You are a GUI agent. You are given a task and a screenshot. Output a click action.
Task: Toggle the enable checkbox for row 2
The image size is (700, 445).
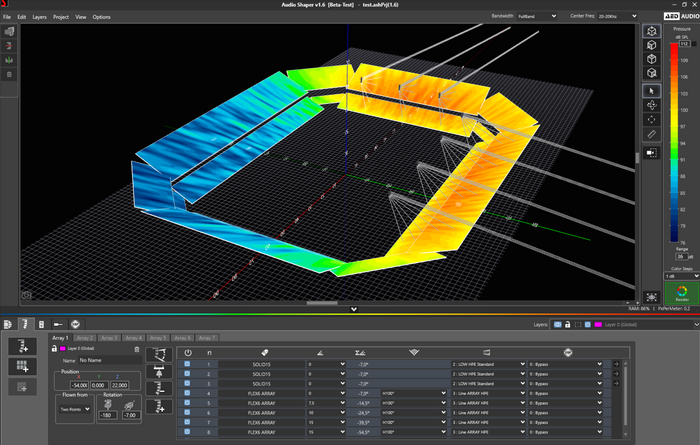[187, 374]
